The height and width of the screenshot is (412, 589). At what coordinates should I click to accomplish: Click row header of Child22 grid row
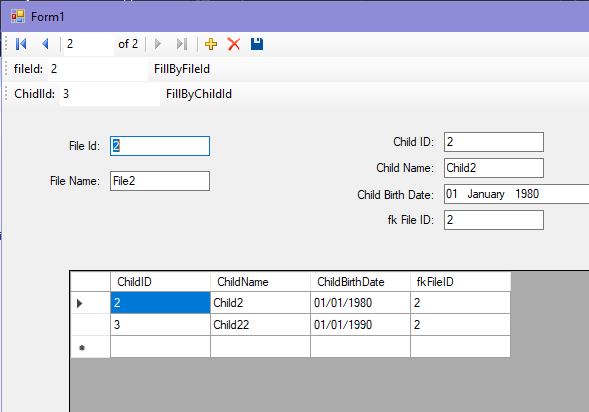click(x=91, y=324)
